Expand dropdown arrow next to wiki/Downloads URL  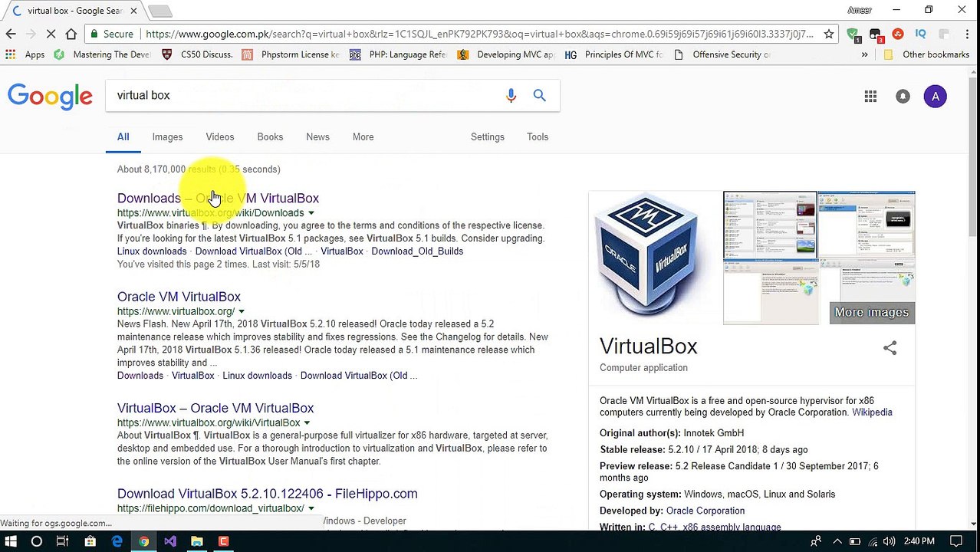(x=311, y=213)
